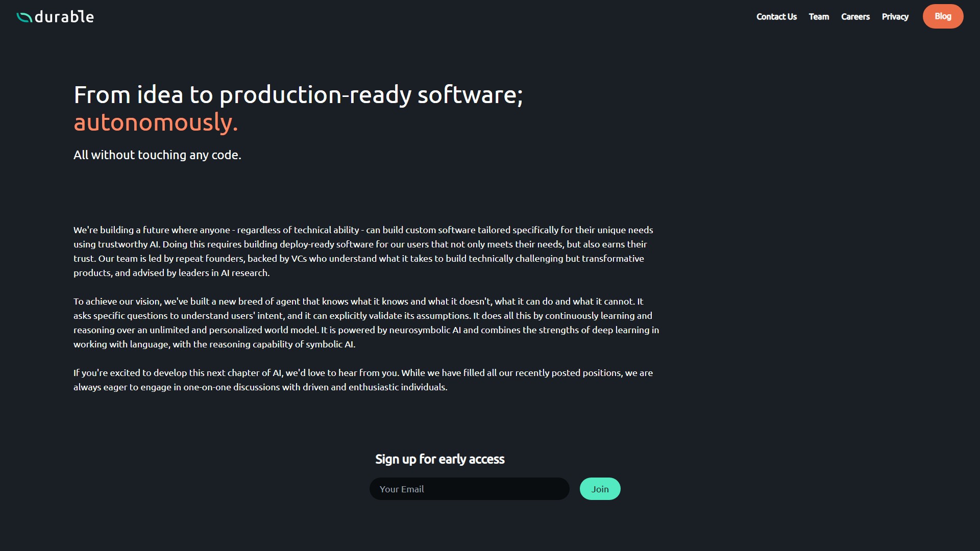
Task: Click the durable wordmark text
Action: (x=64, y=17)
